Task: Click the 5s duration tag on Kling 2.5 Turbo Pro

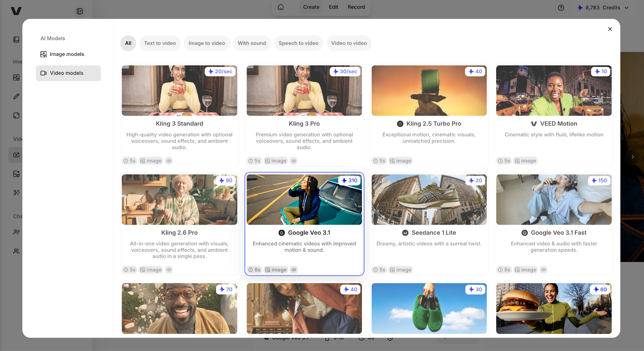Action: point(379,161)
